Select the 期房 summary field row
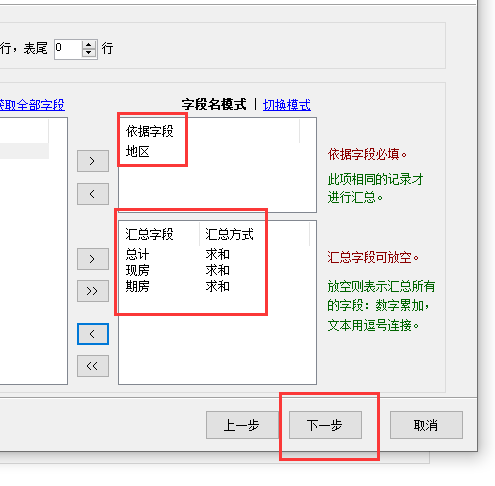This screenshot has width=495, height=486. (137, 286)
